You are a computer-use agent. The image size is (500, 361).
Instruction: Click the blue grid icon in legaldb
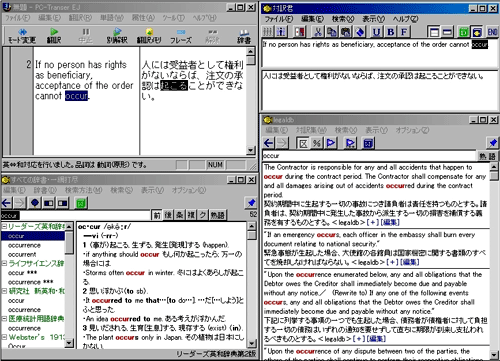(x=368, y=143)
